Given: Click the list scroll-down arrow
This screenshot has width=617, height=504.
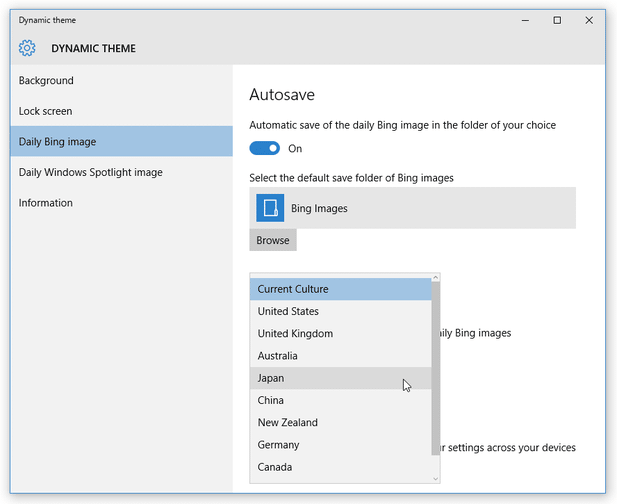Looking at the screenshot, I should pyautogui.click(x=436, y=478).
